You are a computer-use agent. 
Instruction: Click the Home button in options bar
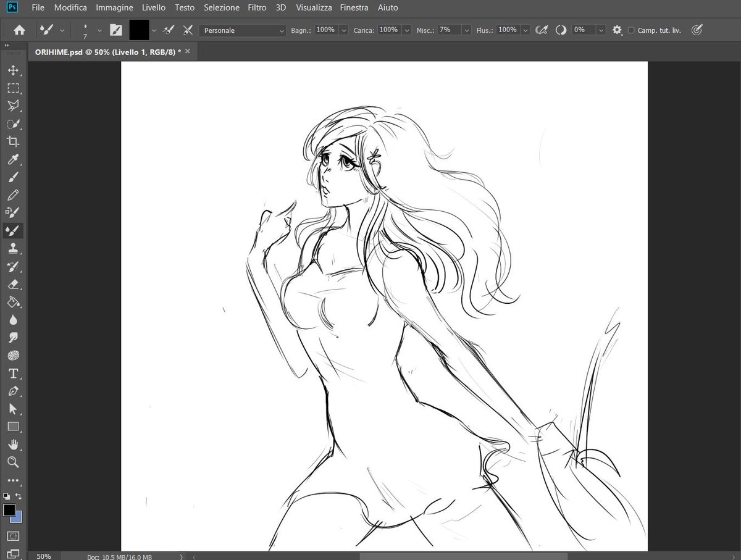(x=20, y=30)
